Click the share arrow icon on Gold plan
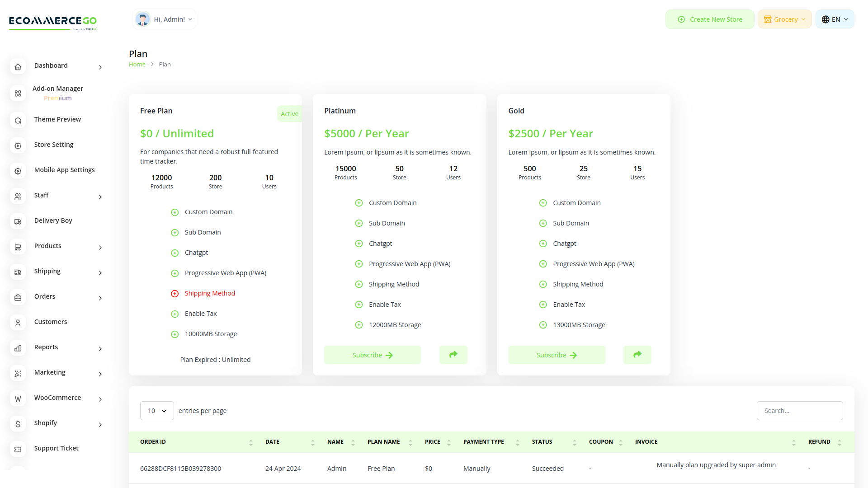Screen dimensions: 868x488 click(637, 355)
